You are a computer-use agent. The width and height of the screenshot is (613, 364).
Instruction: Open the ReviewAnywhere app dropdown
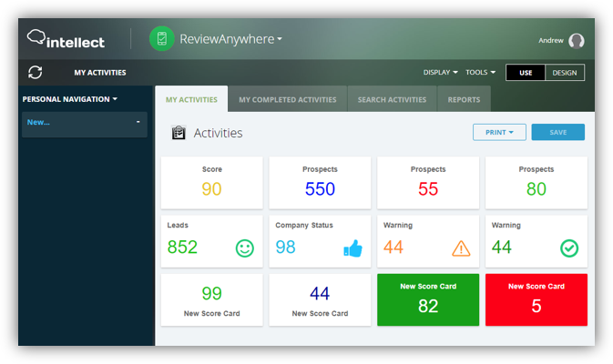231,39
